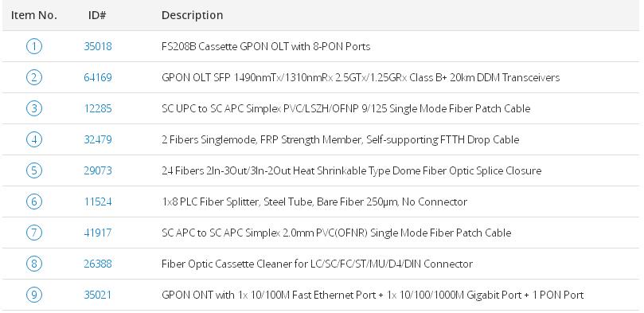Open product ID link 26388
The height and width of the screenshot is (313, 644).
tap(98, 264)
